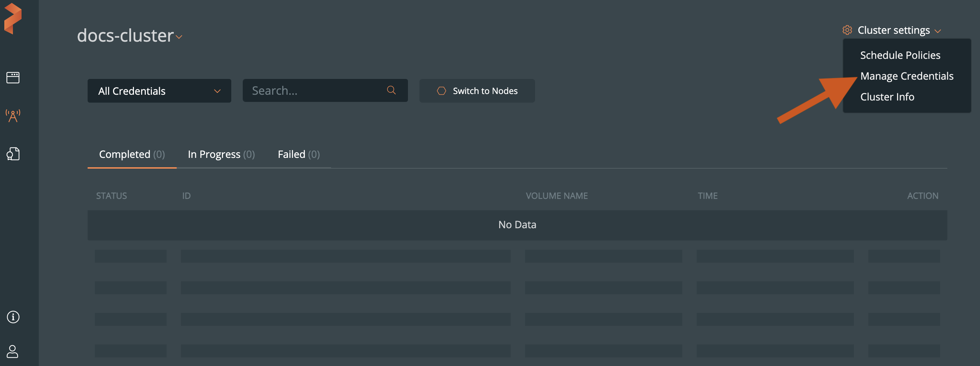Show the Failed tab

(x=299, y=154)
